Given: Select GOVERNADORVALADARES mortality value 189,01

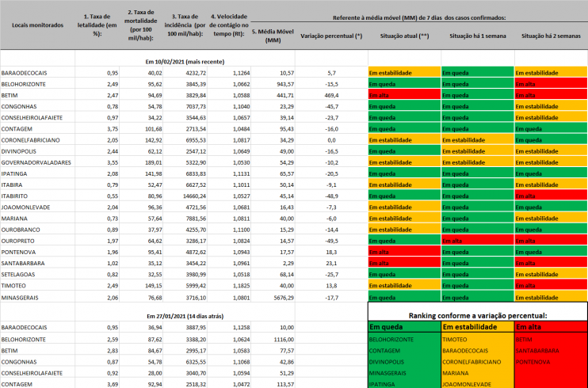Looking at the screenshot, I should (153, 162).
